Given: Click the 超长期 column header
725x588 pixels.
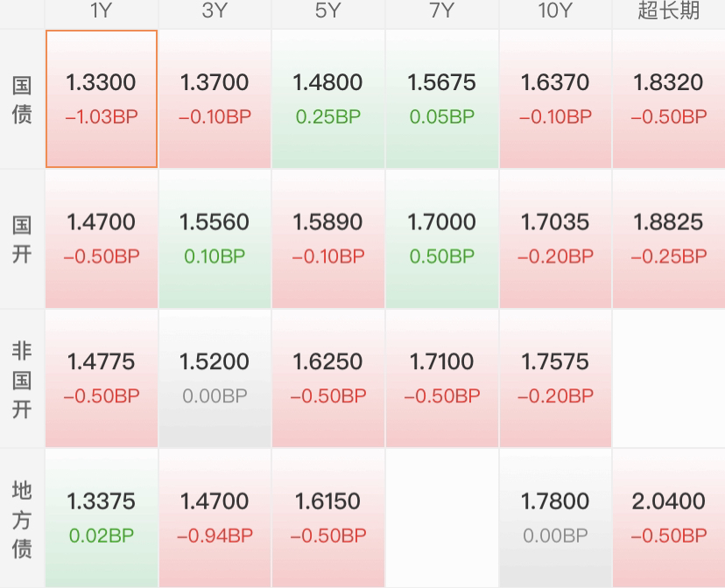Looking at the screenshot, I should 669,11.
